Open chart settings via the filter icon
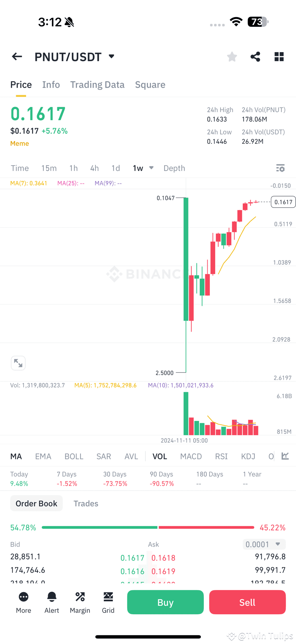The image size is (296, 644). (280, 168)
